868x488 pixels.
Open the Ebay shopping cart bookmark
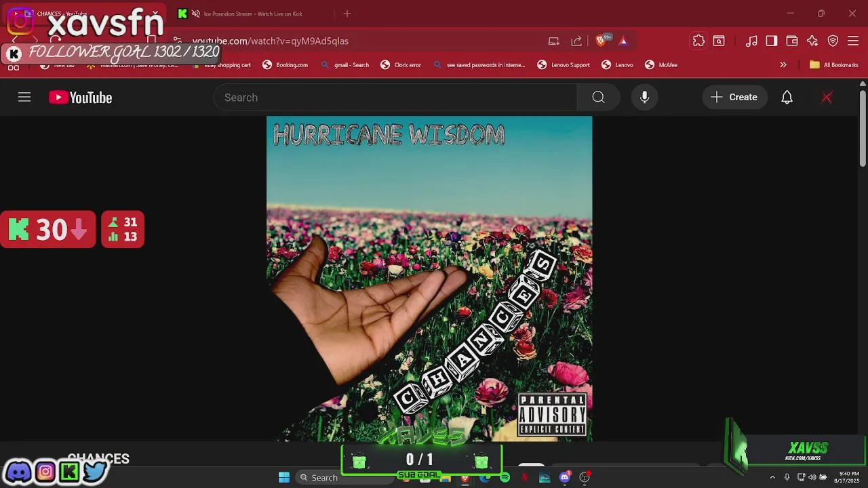click(221, 65)
